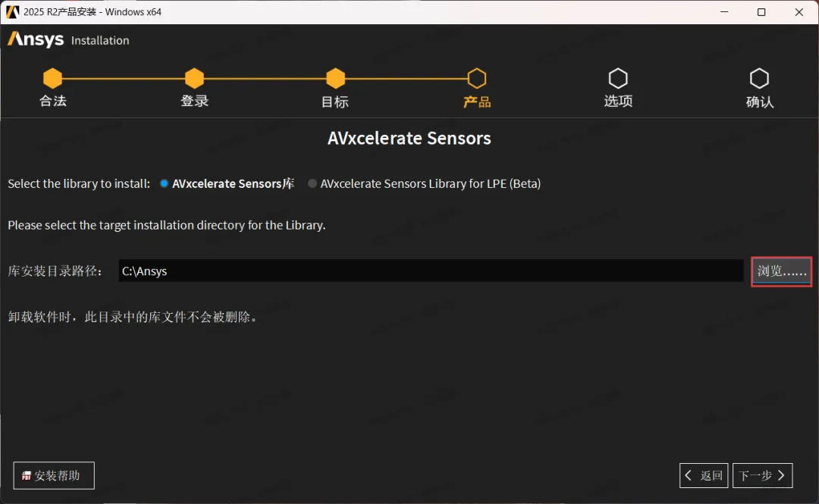Close the installer window
This screenshot has width=819, height=504.
click(799, 11)
